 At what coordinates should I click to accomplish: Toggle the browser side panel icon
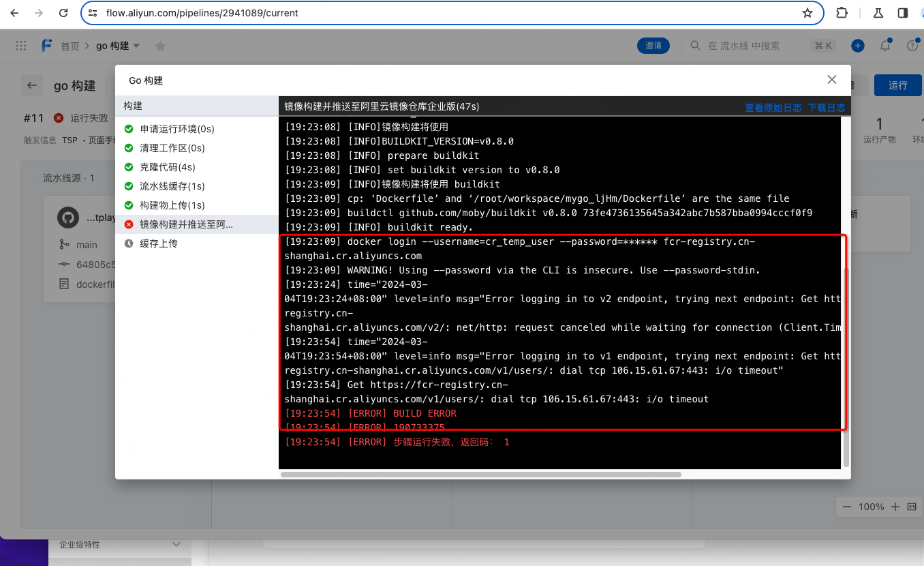click(903, 13)
